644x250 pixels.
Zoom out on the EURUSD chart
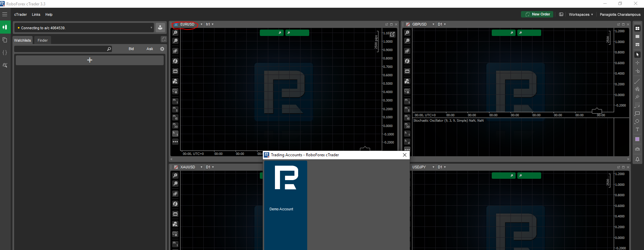point(175,41)
